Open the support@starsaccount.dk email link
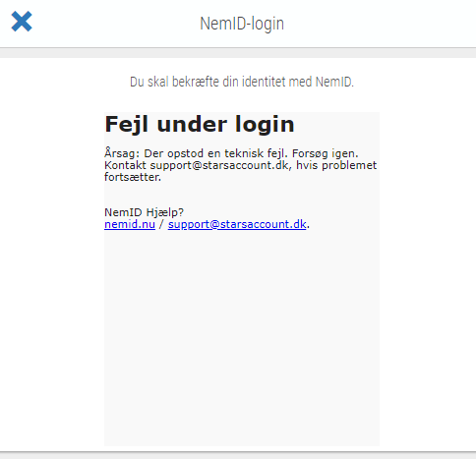 (237, 224)
